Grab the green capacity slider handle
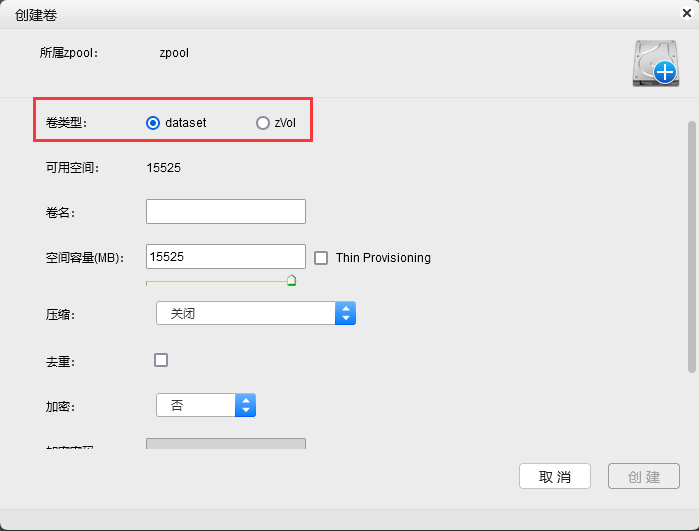Viewport: 699px width, 531px height. [291, 281]
